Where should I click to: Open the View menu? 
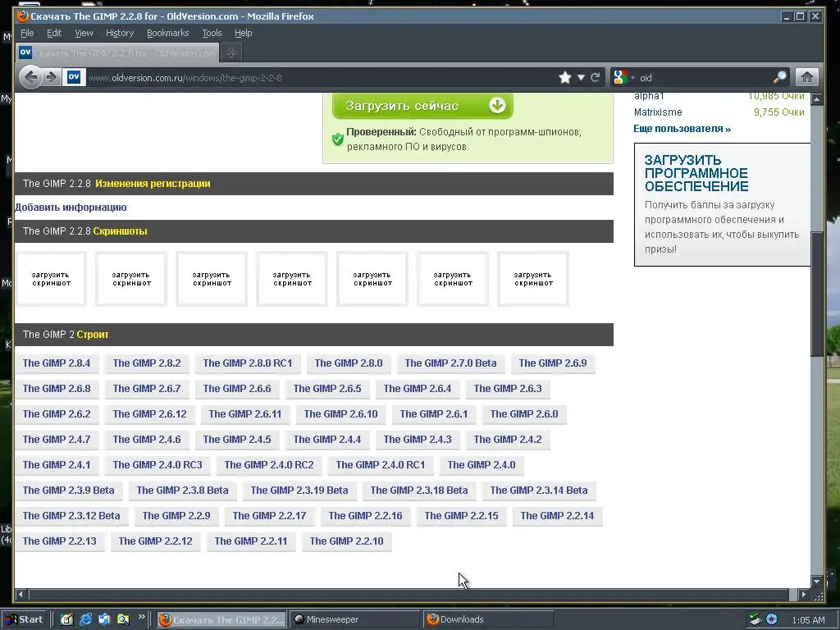84,33
